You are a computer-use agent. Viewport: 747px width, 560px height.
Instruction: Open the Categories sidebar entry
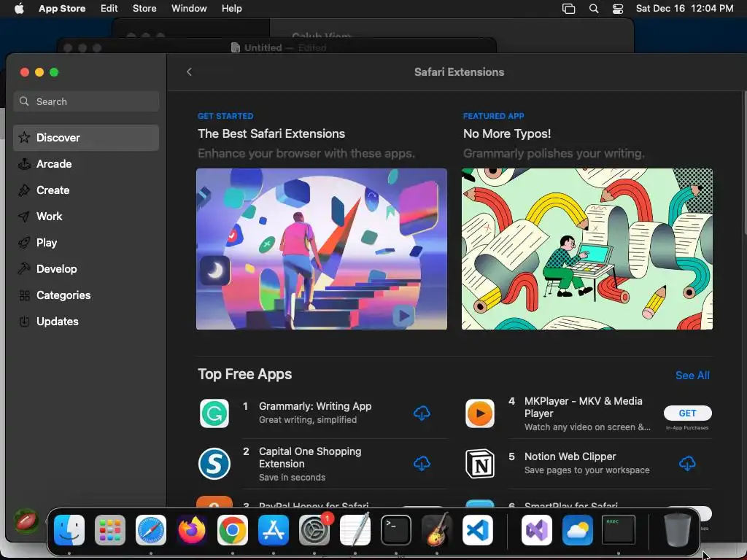pyautogui.click(x=86, y=295)
